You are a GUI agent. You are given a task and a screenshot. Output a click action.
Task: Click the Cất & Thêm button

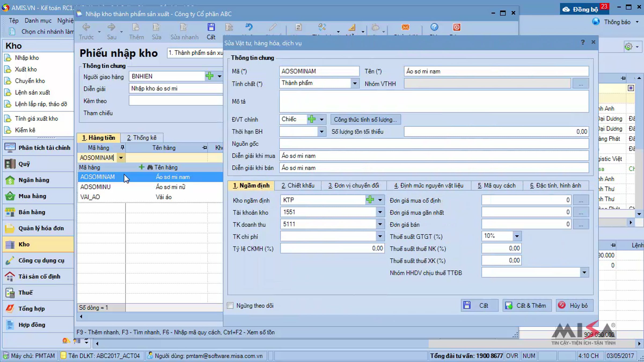[x=527, y=305]
